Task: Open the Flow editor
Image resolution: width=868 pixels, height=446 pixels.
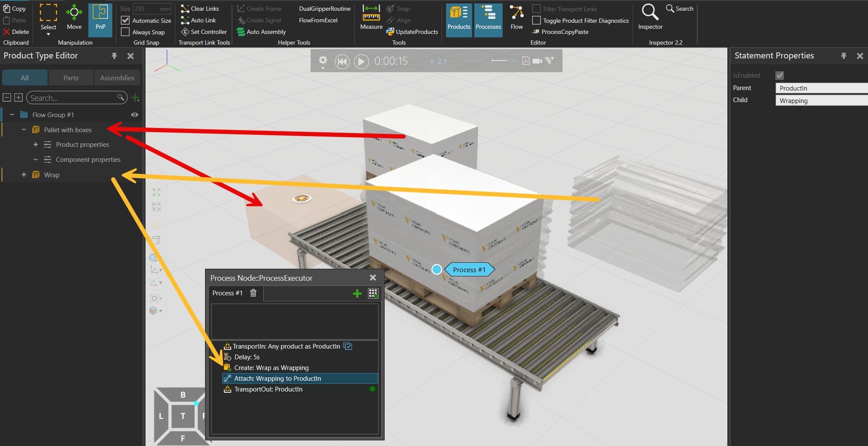Action: (516, 18)
